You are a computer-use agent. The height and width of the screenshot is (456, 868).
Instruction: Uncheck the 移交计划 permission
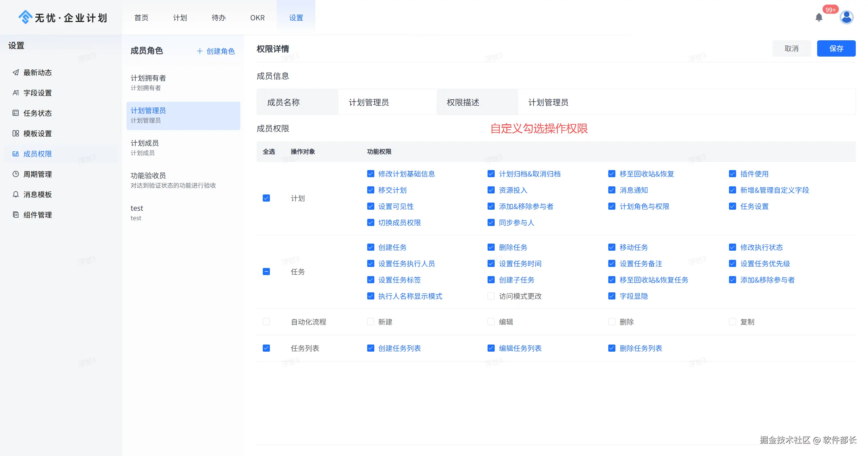coord(370,190)
